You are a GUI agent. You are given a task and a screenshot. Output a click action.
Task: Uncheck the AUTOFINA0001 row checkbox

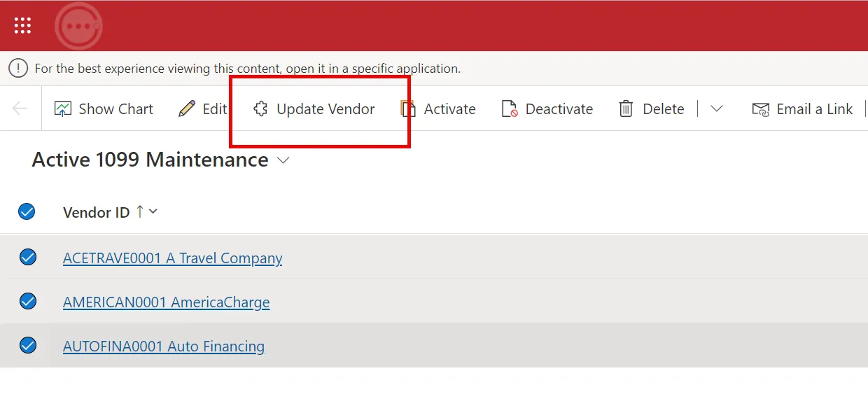click(28, 346)
